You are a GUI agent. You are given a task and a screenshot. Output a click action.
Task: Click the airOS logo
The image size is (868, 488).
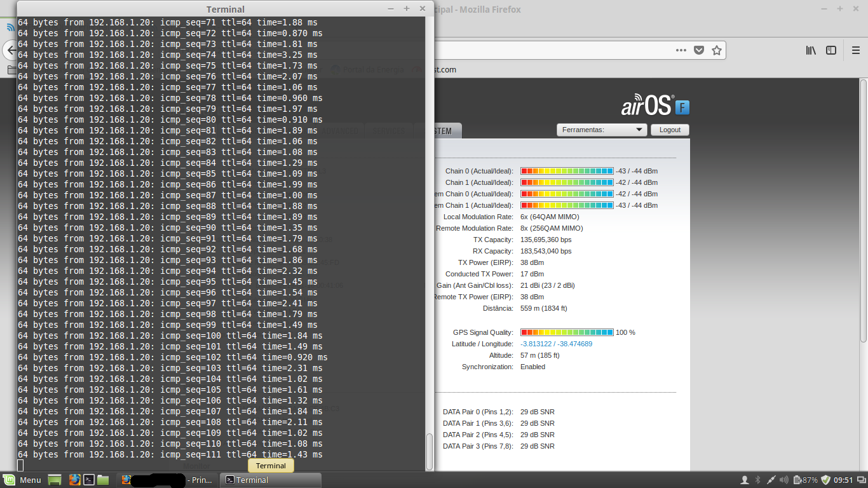pos(648,106)
